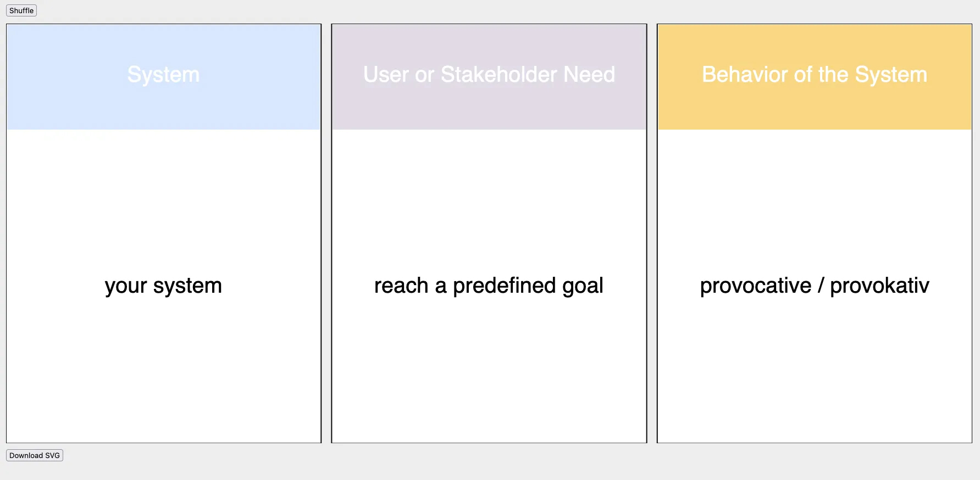Click the word 'provokativ' on third card
980x480 pixels.
point(879,286)
